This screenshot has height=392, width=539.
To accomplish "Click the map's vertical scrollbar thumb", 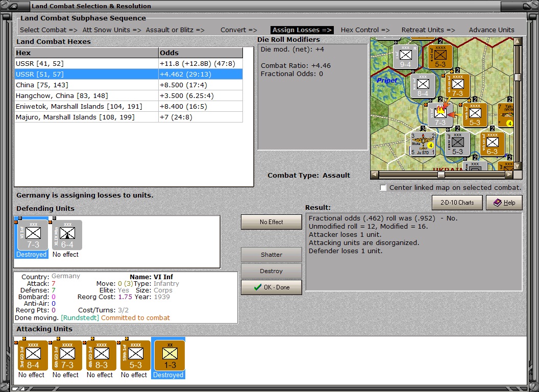I will click(x=518, y=77).
